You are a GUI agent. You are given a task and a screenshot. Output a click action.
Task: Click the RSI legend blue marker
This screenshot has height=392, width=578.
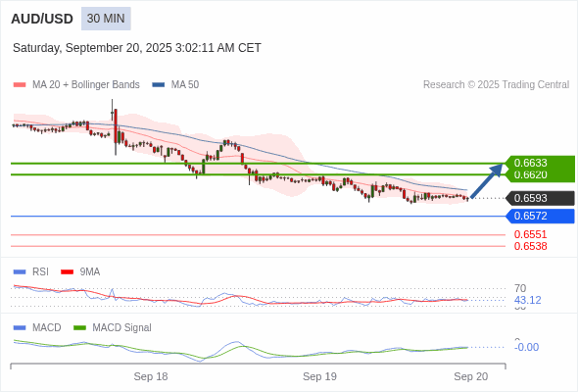click(x=20, y=272)
